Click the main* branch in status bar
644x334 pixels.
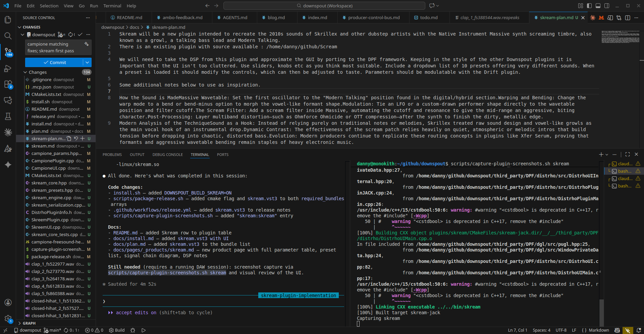pos(52,330)
